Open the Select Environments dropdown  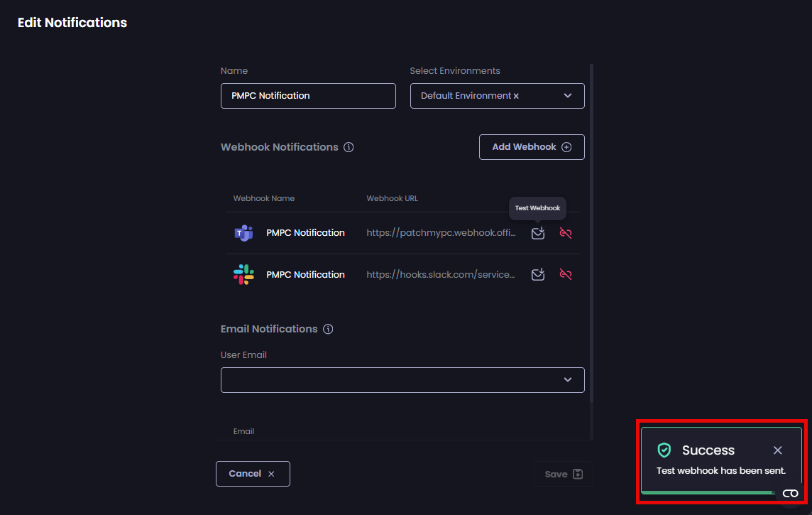tap(567, 95)
